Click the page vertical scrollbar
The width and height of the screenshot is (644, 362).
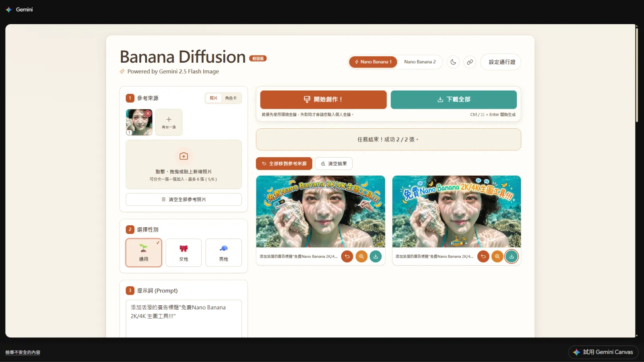pos(636,75)
